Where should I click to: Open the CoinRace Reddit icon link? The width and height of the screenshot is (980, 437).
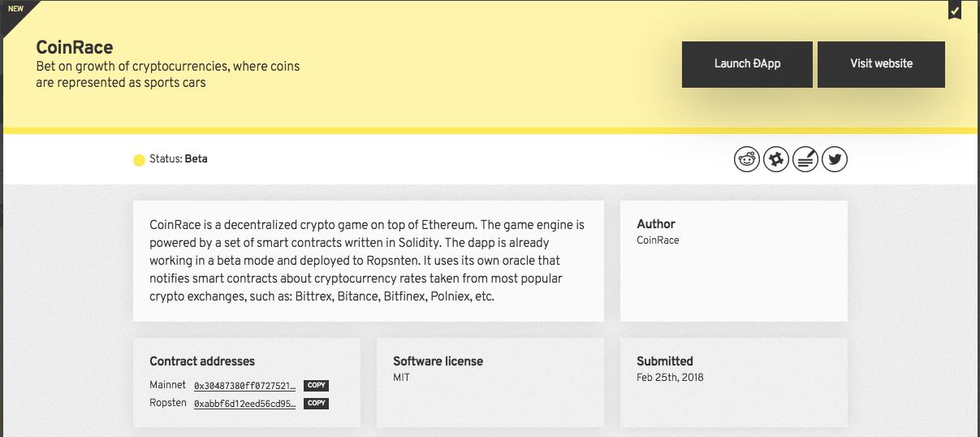click(x=747, y=159)
